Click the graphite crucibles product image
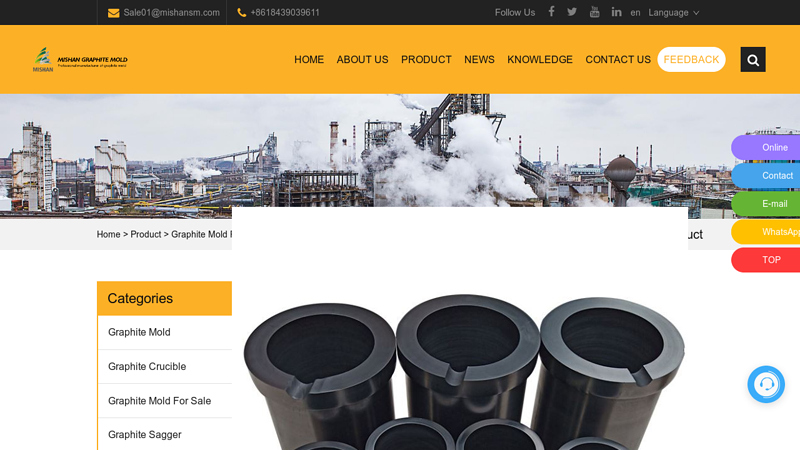The height and width of the screenshot is (450, 800). (463, 370)
